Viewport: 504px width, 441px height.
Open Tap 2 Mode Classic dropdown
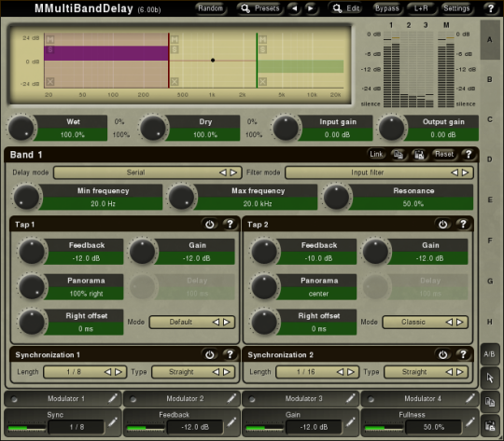[425, 322]
